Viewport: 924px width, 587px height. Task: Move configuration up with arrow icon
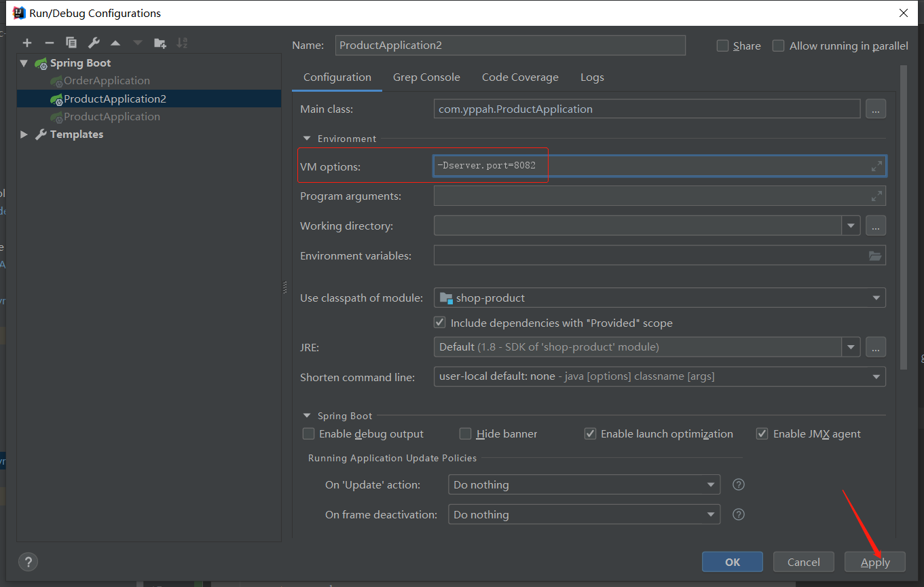coord(115,43)
